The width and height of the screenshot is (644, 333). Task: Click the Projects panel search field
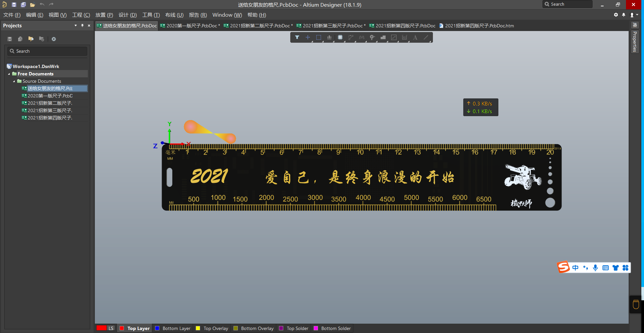pyautogui.click(x=47, y=51)
